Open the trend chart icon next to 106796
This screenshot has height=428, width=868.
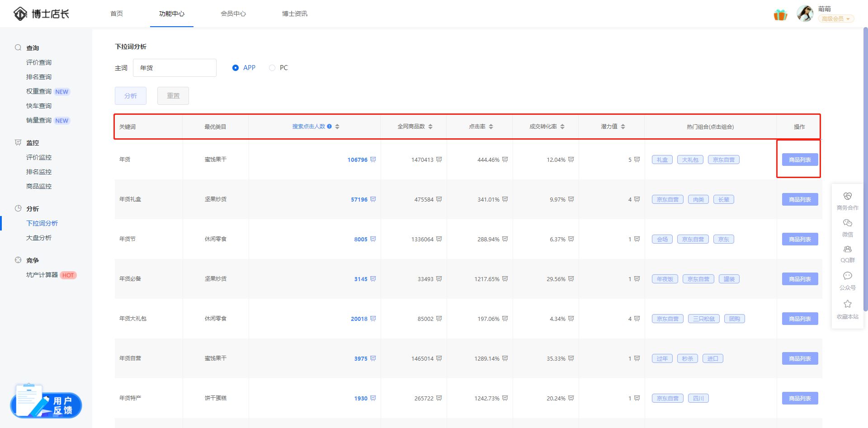373,160
